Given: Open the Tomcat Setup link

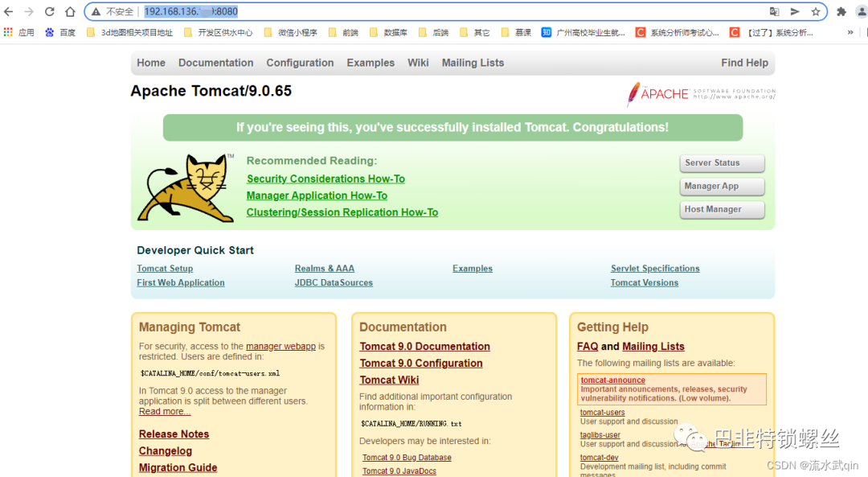Looking at the screenshot, I should point(165,268).
